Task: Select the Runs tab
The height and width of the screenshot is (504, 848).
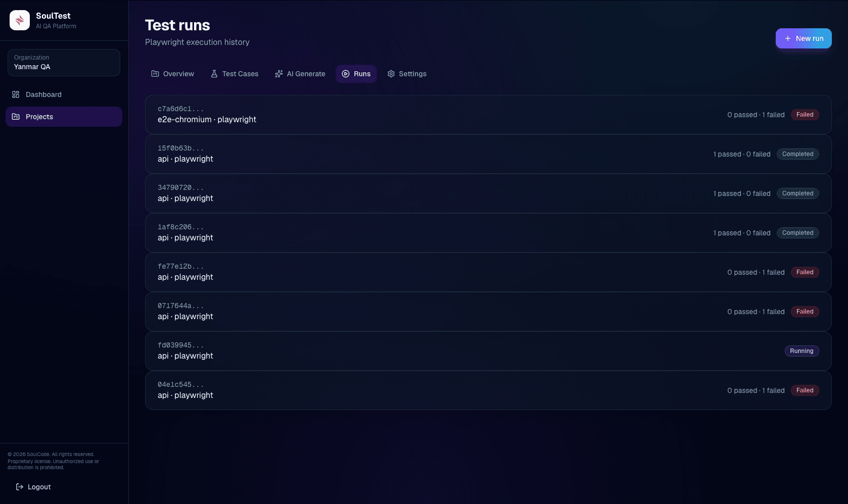Action: pyautogui.click(x=356, y=74)
